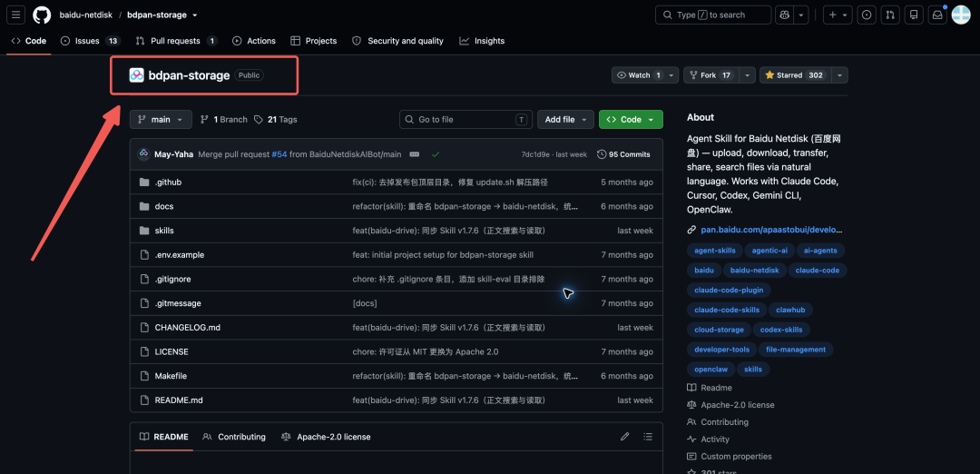Image resolution: width=980 pixels, height=474 pixels.
Task: Go to GitHub home via Octocat logo
Action: point(42,15)
